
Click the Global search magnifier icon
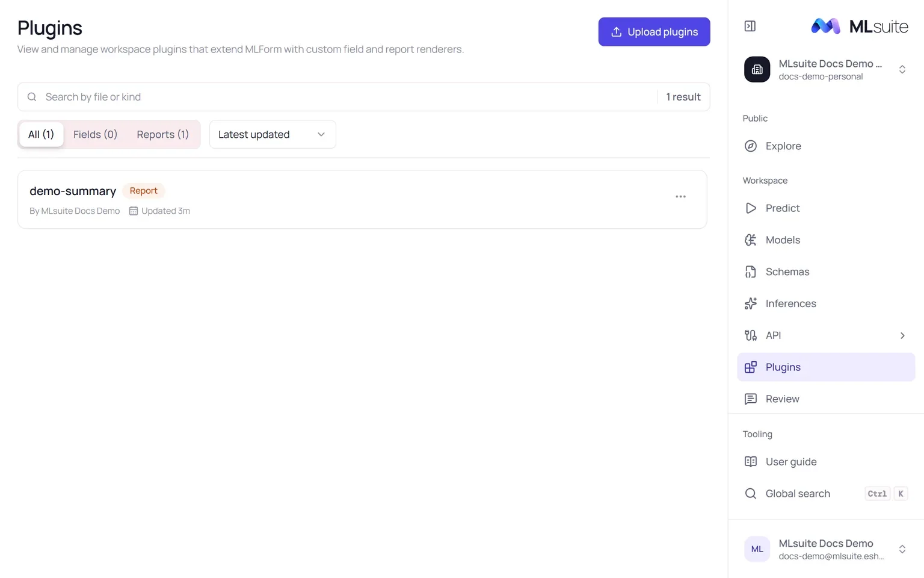coord(751,494)
